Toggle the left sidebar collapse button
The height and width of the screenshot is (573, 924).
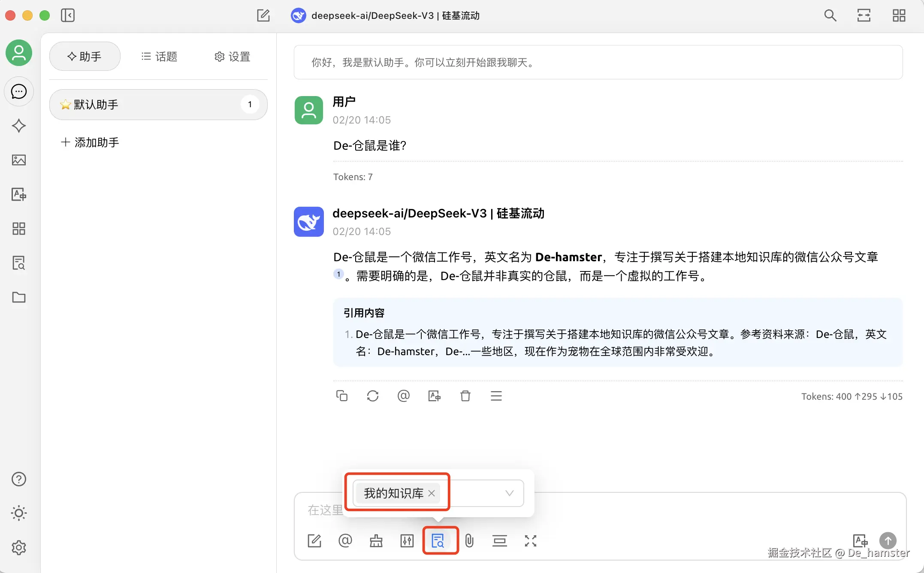pos(68,15)
